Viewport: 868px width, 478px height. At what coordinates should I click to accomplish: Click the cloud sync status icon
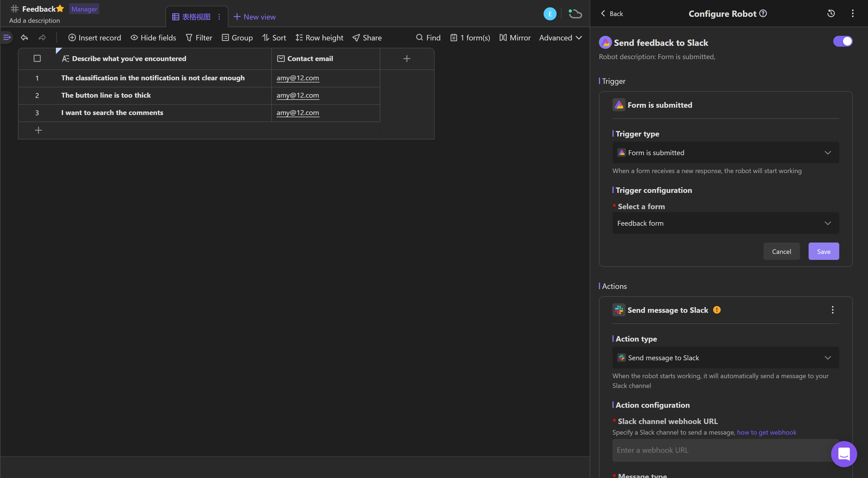tap(575, 14)
